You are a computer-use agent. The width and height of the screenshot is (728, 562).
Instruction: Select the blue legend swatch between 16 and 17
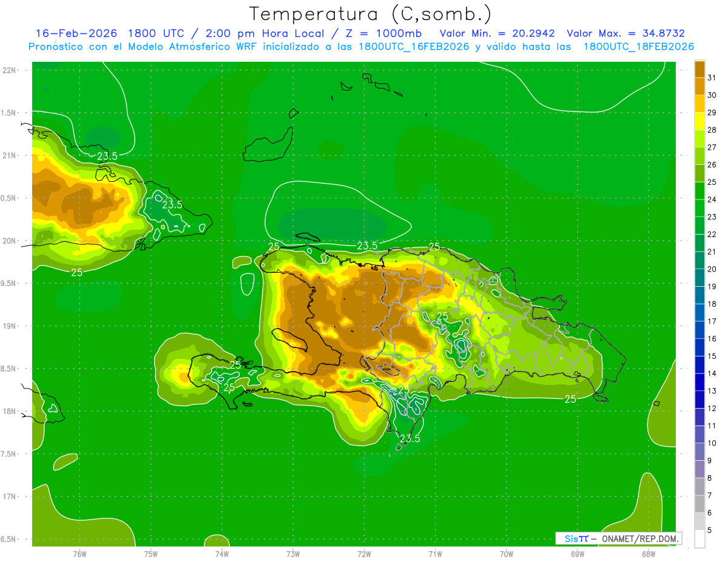(699, 330)
